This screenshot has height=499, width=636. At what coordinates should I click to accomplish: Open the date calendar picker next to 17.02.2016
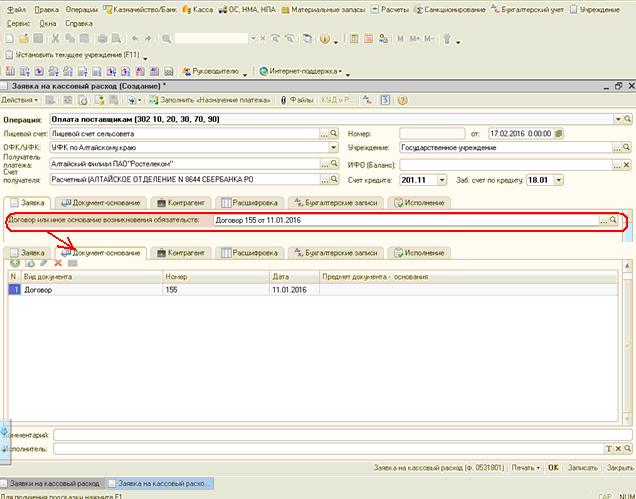tap(559, 133)
